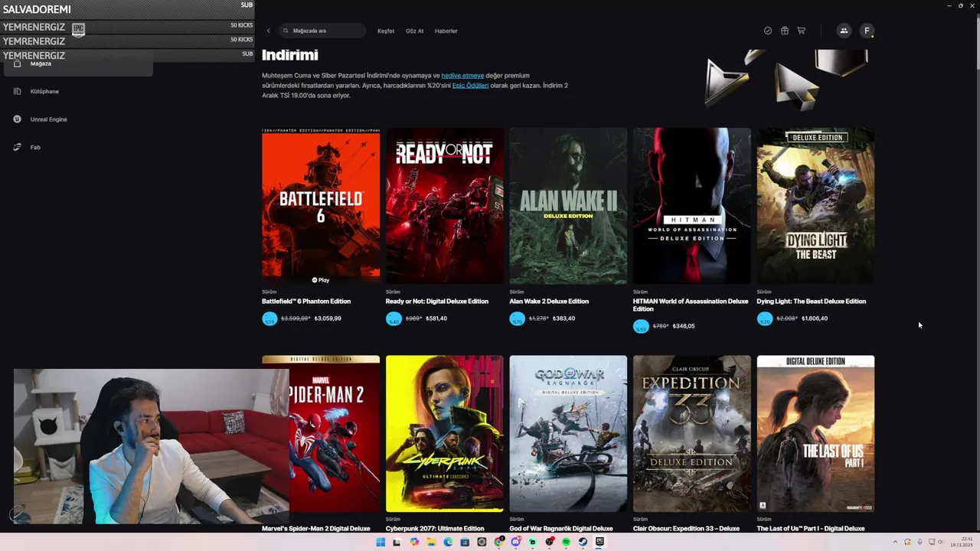Click the reward badge under Alan Wake 2
Image resolution: width=980 pixels, height=551 pixels.
pyautogui.click(x=518, y=319)
